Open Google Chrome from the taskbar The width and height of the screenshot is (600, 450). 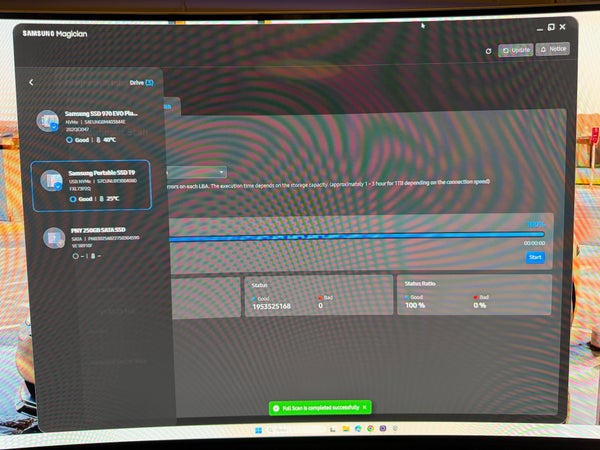370,429
